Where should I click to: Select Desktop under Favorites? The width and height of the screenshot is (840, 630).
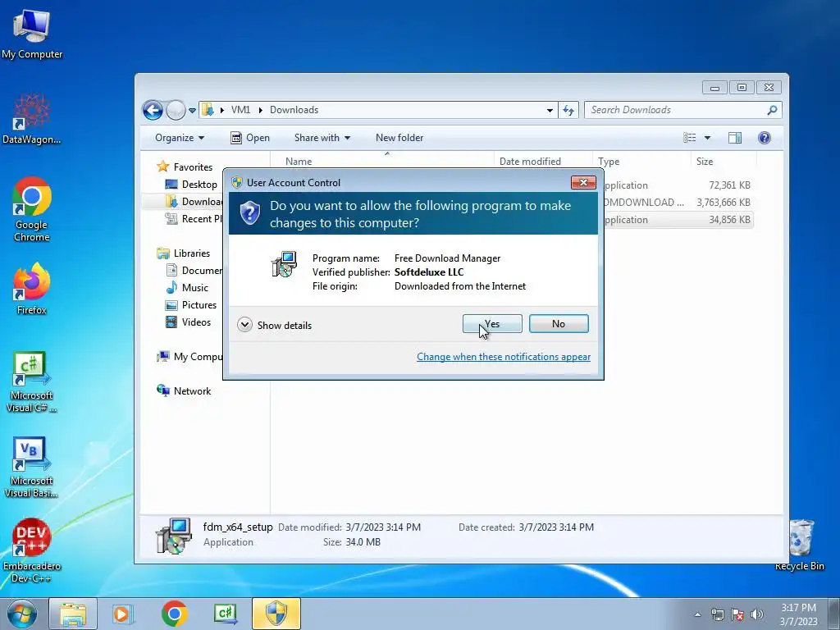tap(193, 185)
